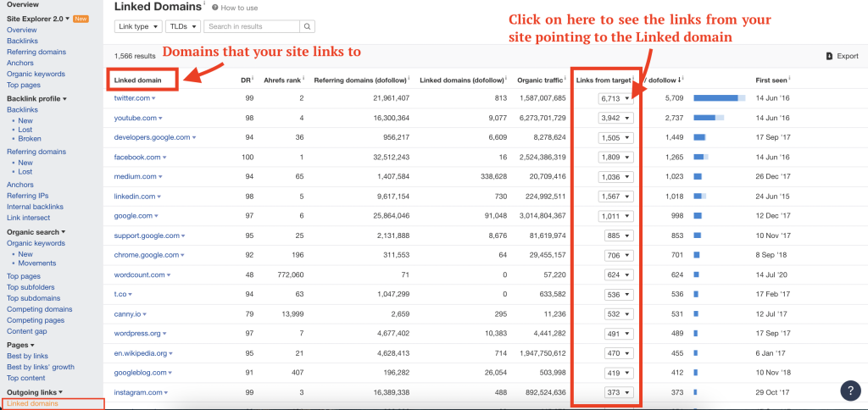Screen dimensions: 868x410
Task: Expand the 3,942 links dropdown for youtube.com
Action: coord(616,118)
